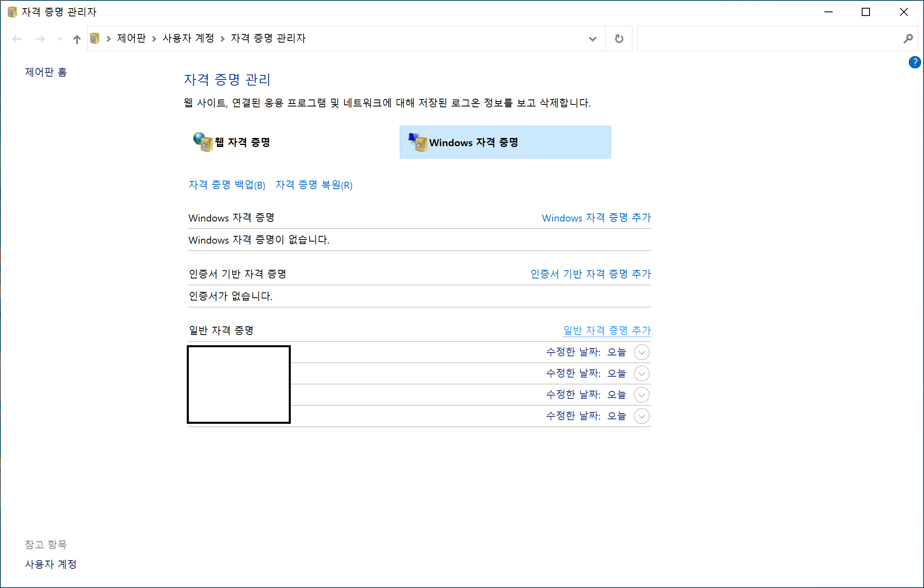This screenshot has height=588, width=924.
Task: Expand the first generic credential entry
Action: 641,352
